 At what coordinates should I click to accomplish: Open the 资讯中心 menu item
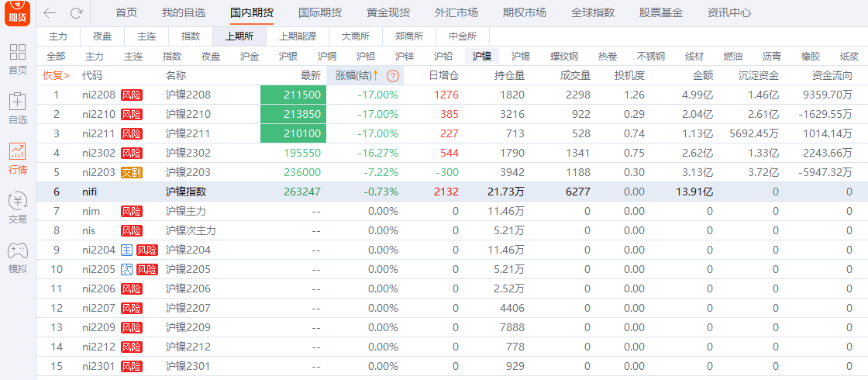point(728,12)
